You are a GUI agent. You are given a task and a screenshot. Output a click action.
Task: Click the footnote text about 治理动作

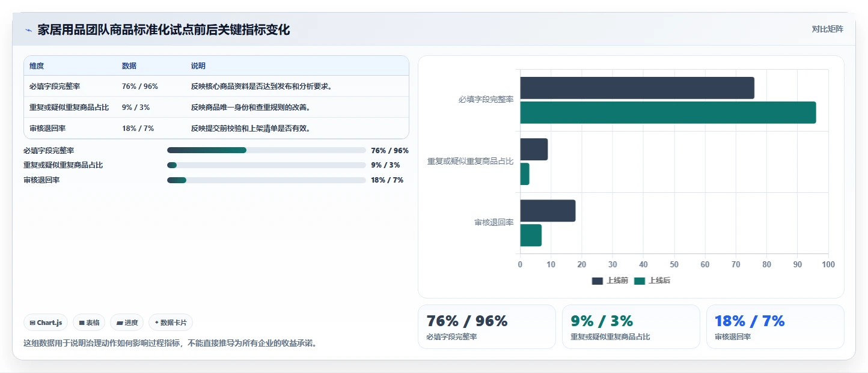tap(170, 344)
